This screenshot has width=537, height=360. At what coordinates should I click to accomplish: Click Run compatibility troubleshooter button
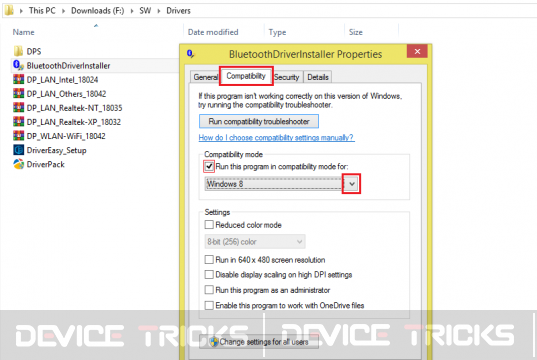click(x=259, y=121)
